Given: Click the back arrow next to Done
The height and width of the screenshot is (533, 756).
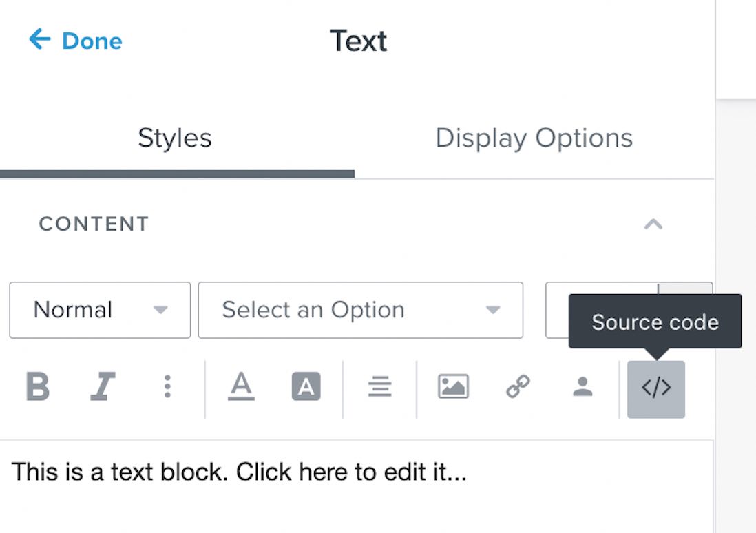Looking at the screenshot, I should pos(41,40).
